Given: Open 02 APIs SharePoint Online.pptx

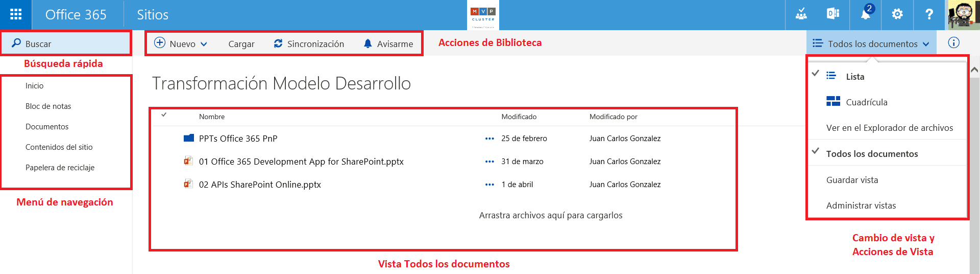Looking at the screenshot, I should (260, 185).
